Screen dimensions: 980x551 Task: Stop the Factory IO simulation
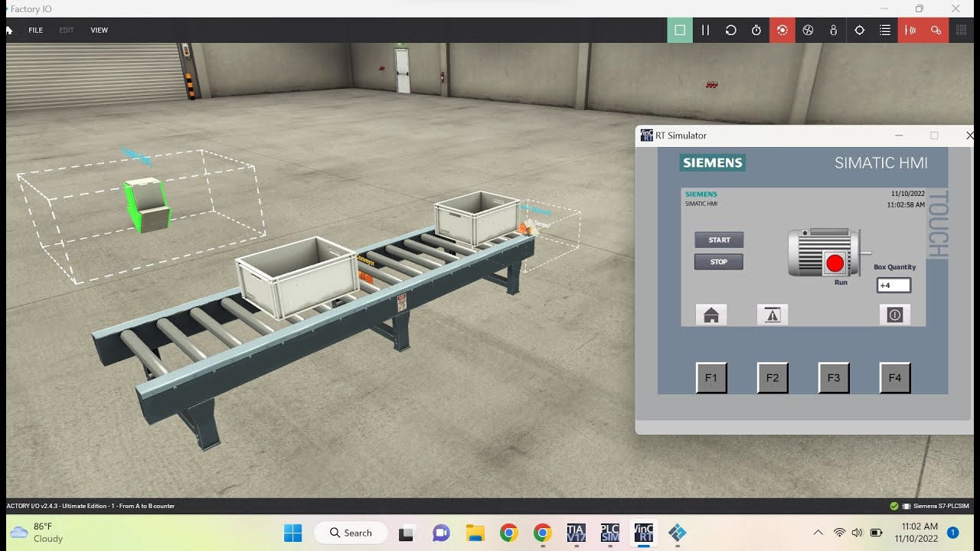point(680,30)
